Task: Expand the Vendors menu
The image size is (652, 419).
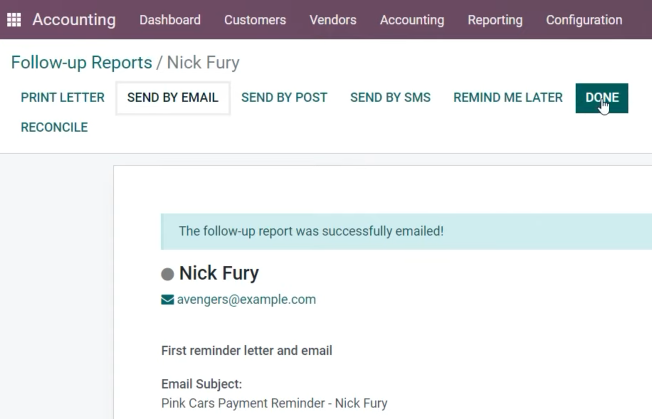Action: (x=333, y=20)
